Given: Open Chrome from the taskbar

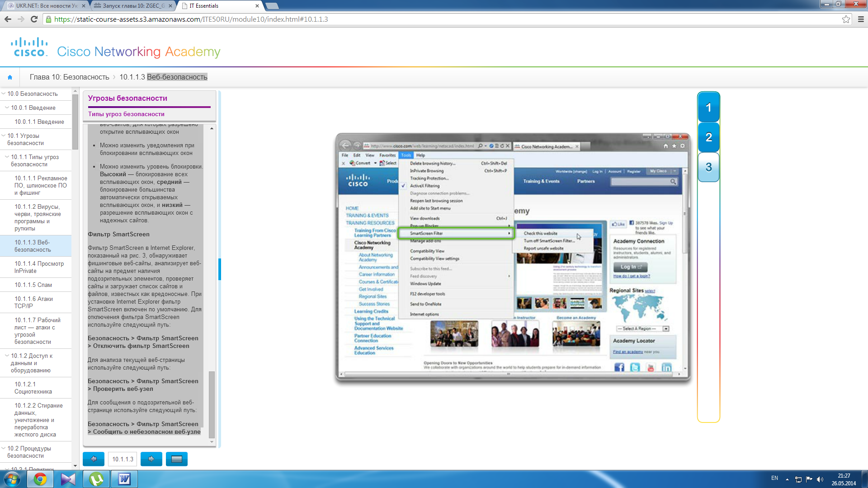Looking at the screenshot, I should tap(40, 479).
